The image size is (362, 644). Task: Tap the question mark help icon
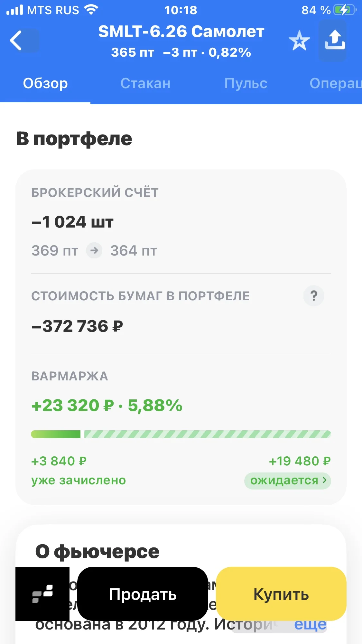click(314, 295)
